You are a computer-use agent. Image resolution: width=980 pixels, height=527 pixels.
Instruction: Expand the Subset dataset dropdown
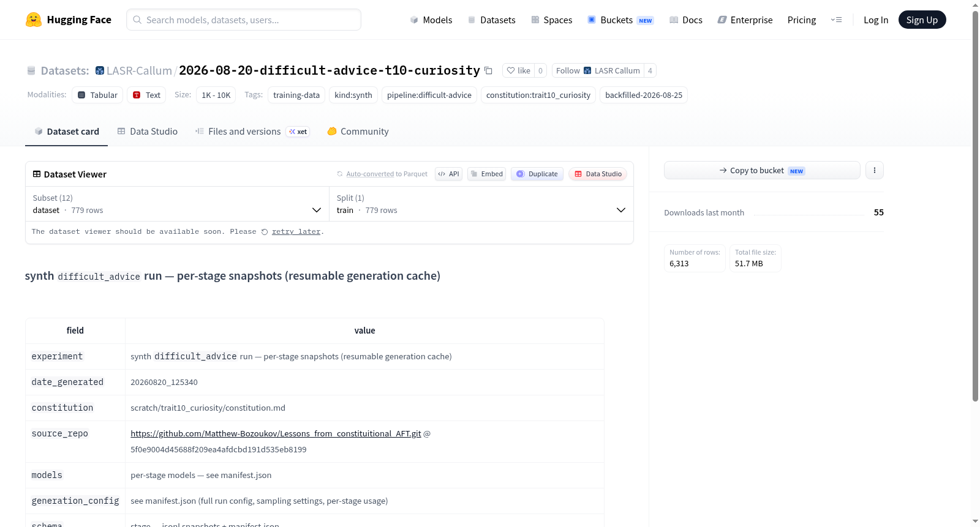(x=177, y=204)
